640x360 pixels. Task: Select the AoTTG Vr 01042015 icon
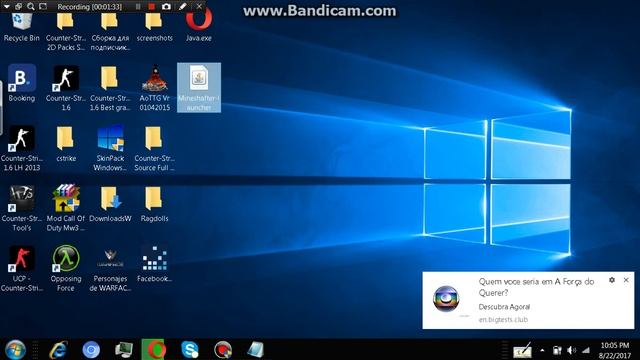(x=154, y=88)
